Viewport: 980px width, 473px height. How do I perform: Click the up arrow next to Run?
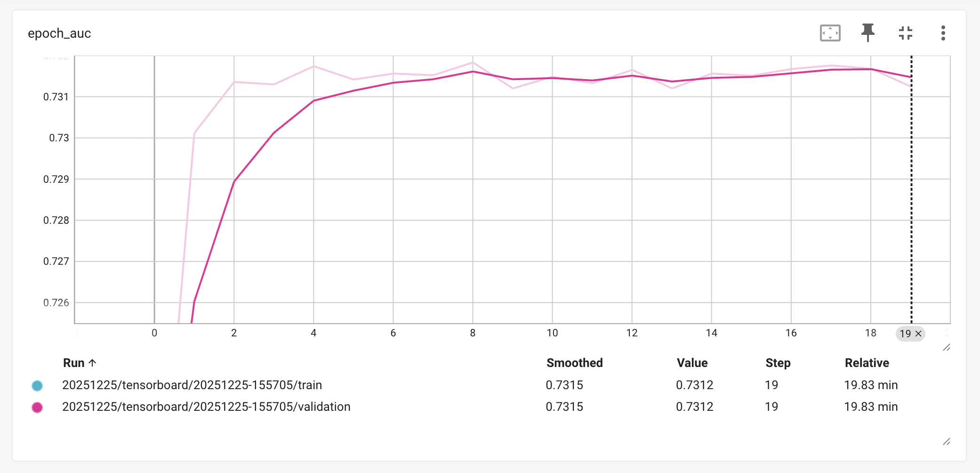(93, 363)
